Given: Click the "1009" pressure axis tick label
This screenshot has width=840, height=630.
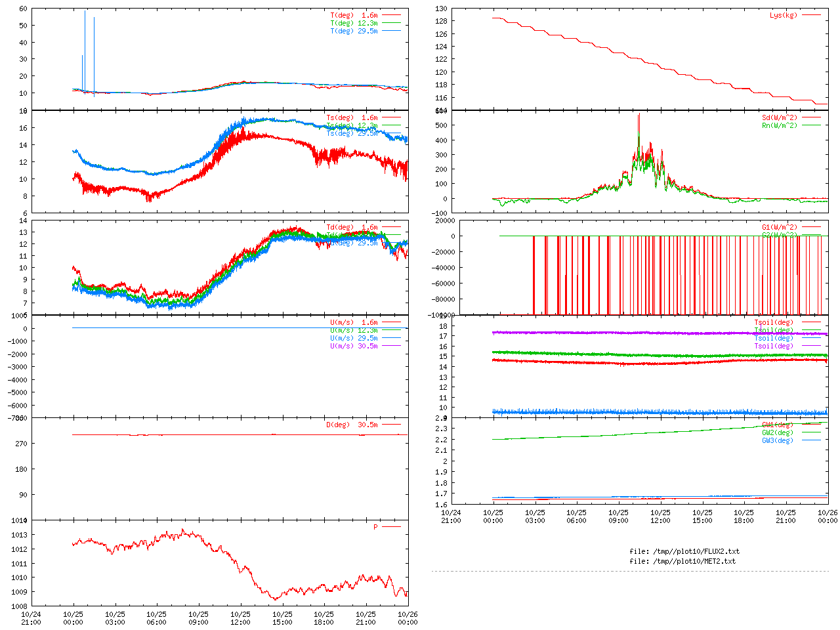Looking at the screenshot, I should (x=19, y=592).
